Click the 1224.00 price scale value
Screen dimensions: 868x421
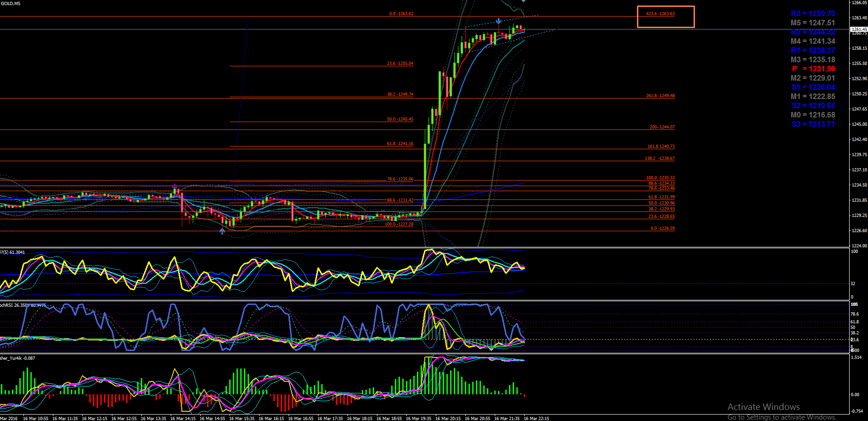(x=860, y=246)
